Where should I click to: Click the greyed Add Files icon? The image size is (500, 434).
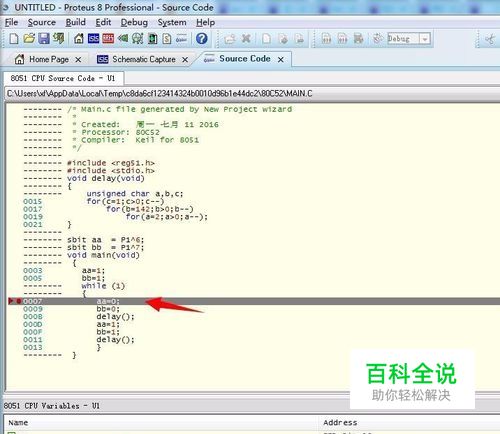tap(230, 39)
